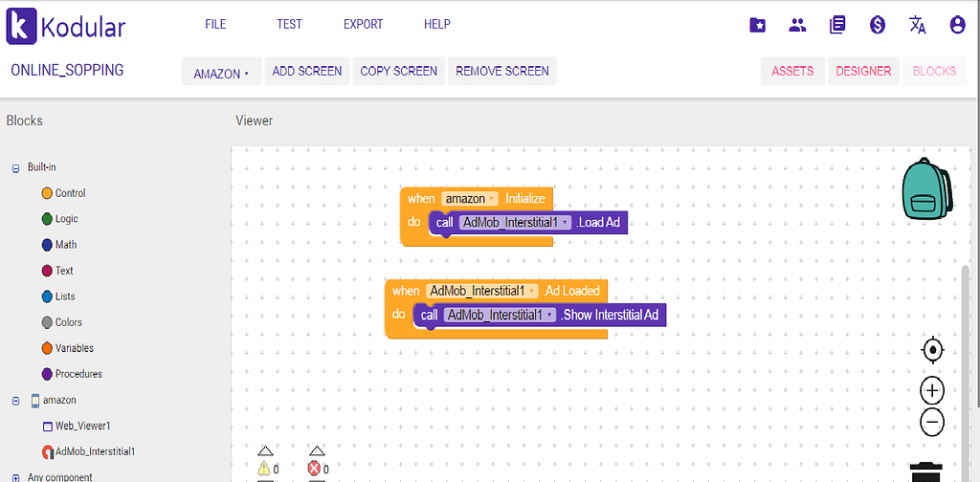Click the ADD SCREEN button
This screenshot has width=980, height=482.
307,71
